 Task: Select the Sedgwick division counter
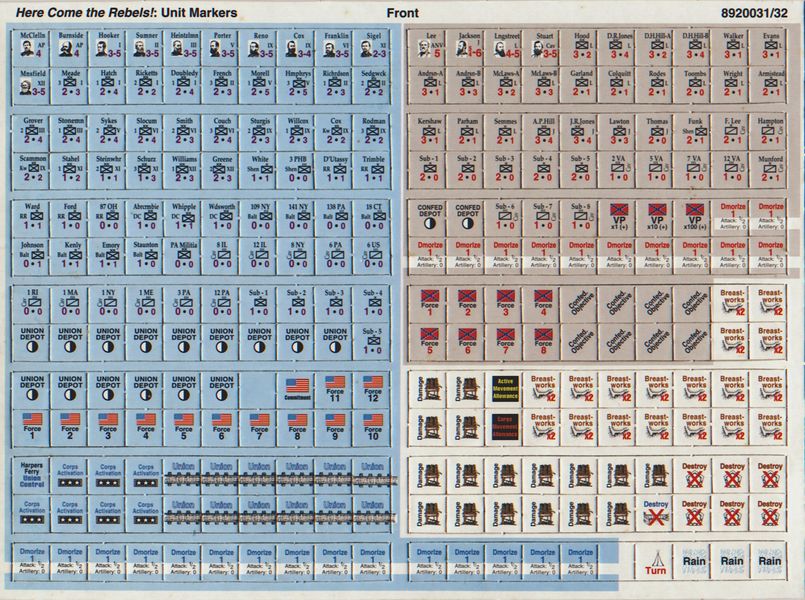[373, 85]
